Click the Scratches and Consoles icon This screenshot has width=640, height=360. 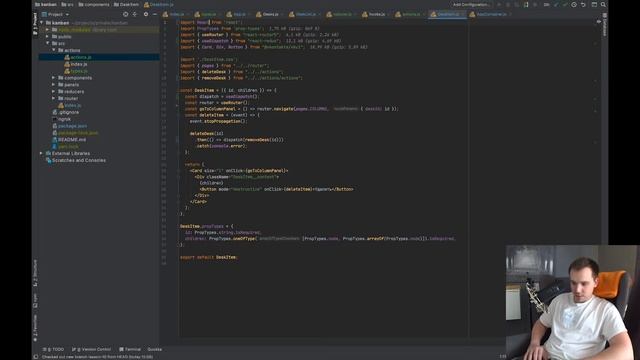point(49,160)
